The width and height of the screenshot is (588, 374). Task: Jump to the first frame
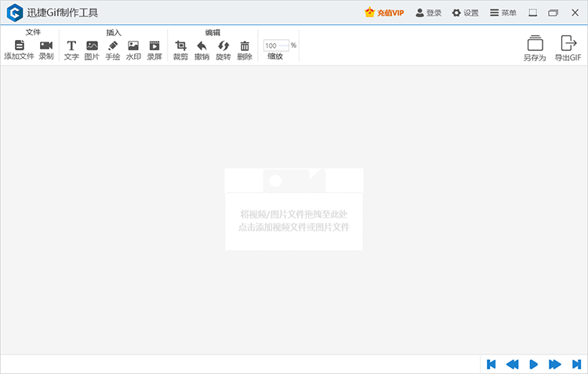tap(491, 365)
